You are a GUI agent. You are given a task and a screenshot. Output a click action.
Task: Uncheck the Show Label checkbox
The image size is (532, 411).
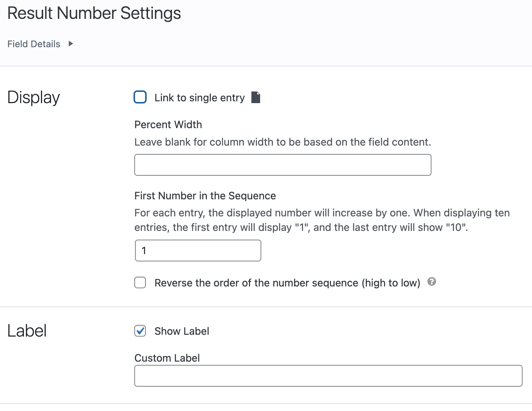[x=140, y=331]
